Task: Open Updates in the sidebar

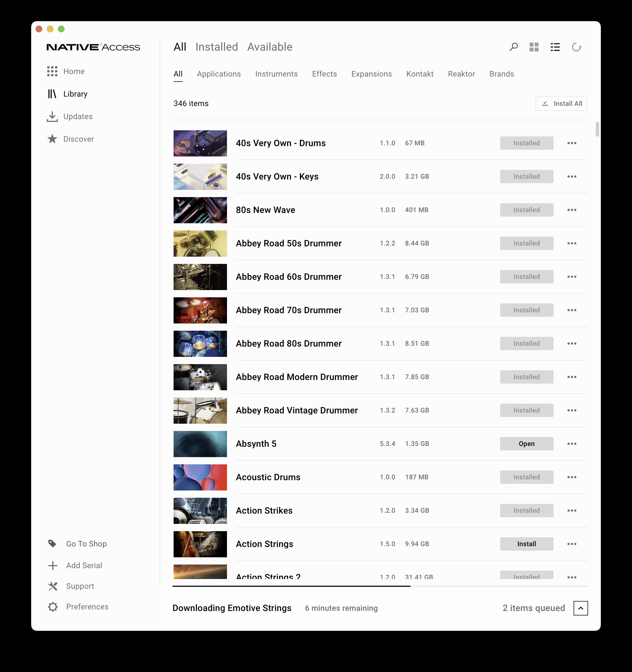Action: pos(78,117)
